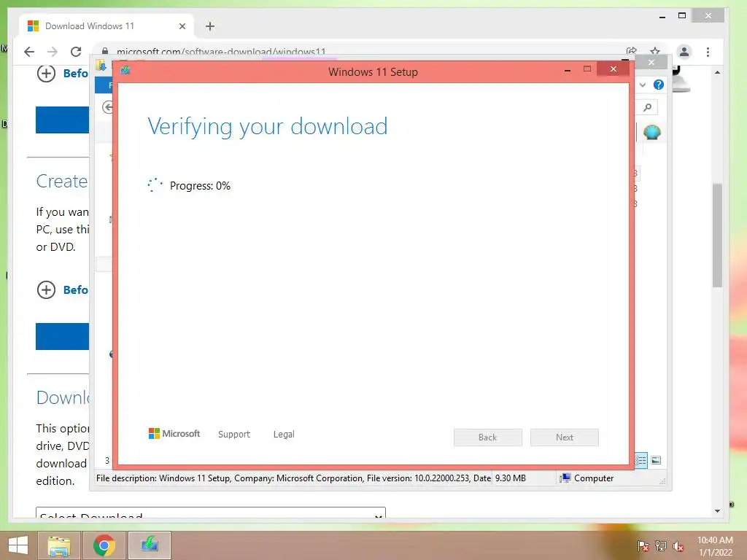747x560 pixels.
Task: Bookmark this page with the star icon
Action: point(655,51)
